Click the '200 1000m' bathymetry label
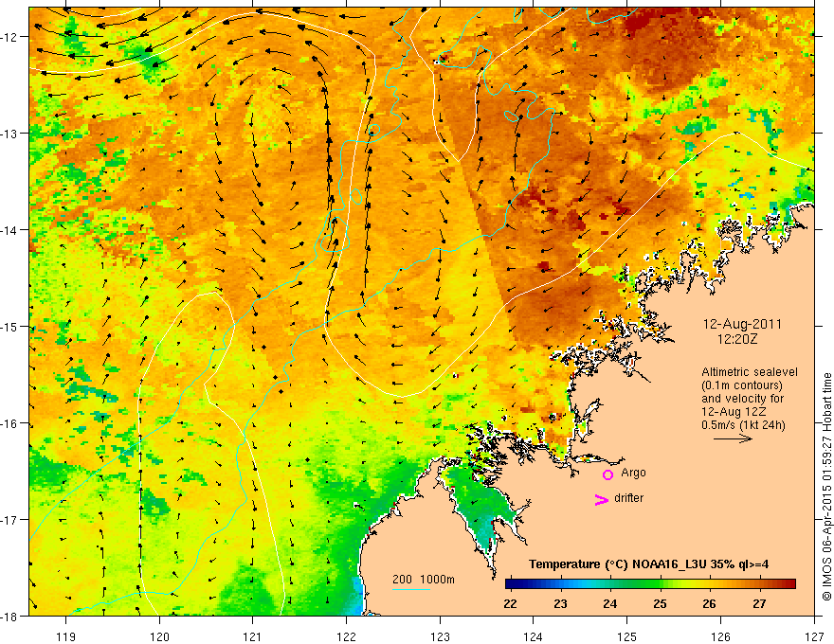This screenshot has width=834, height=644. (424, 580)
